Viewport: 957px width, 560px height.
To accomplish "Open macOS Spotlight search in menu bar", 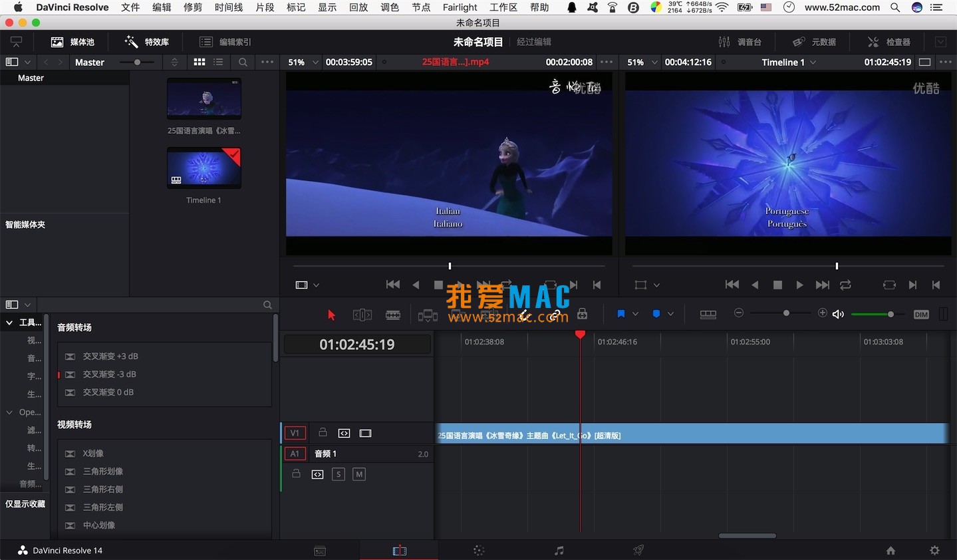I will click(895, 7).
